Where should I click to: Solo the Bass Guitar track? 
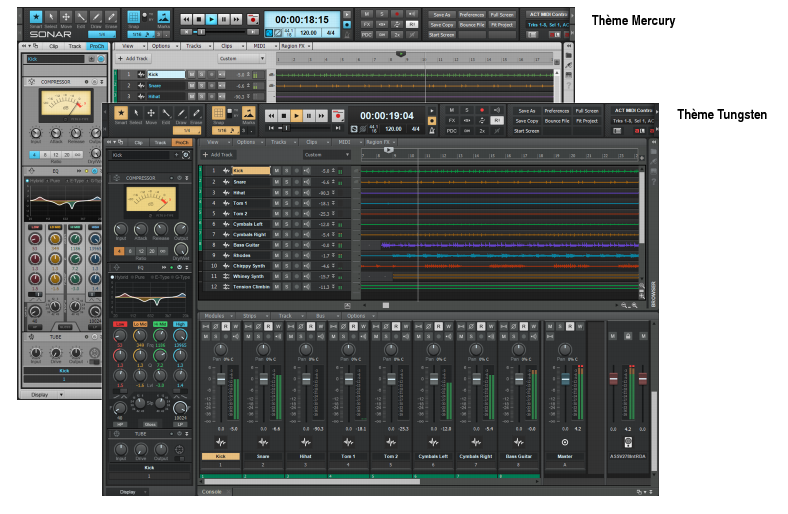coord(286,245)
